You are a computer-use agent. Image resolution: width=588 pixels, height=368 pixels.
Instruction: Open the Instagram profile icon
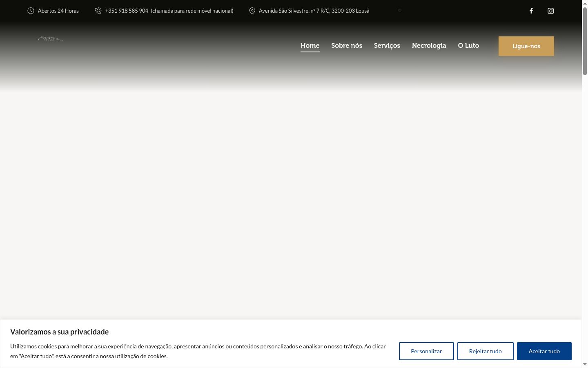[551, 11]
